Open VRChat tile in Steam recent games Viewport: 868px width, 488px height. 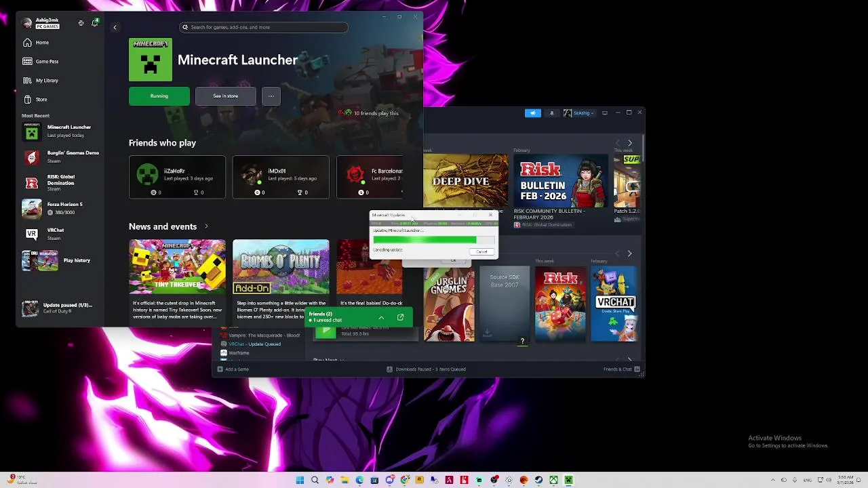(x=614, y=304)
